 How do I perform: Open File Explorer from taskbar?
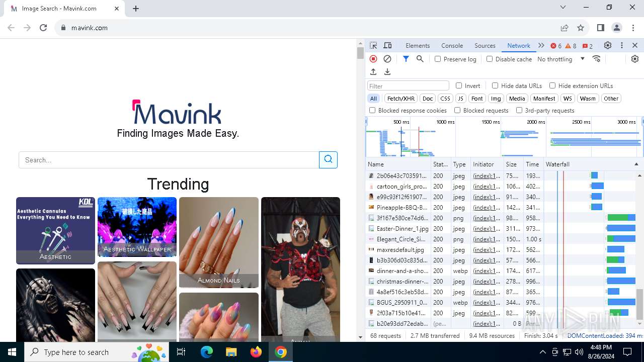[231, 352]
